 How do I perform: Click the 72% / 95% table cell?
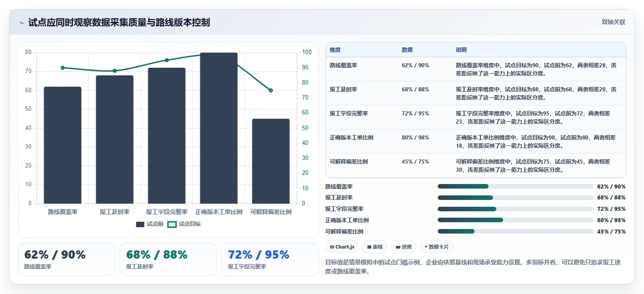tap(415, 114)
